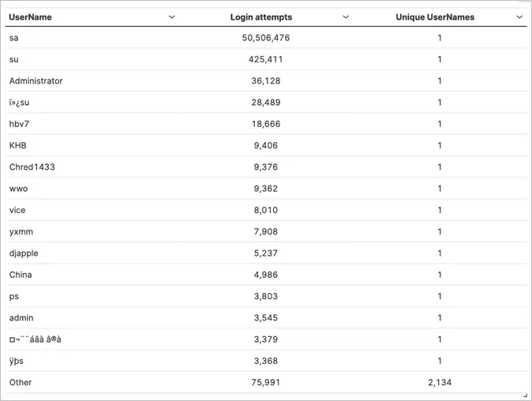The image size is (532, 401).
Task: Select the 8,010 login attempts value
Action: coord(266,210)
